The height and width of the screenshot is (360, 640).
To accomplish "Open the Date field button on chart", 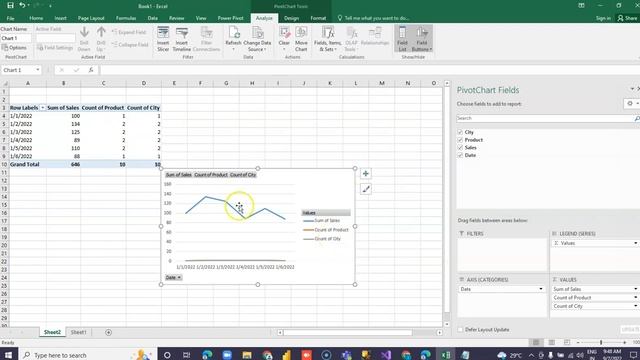I will pos(173,278).
